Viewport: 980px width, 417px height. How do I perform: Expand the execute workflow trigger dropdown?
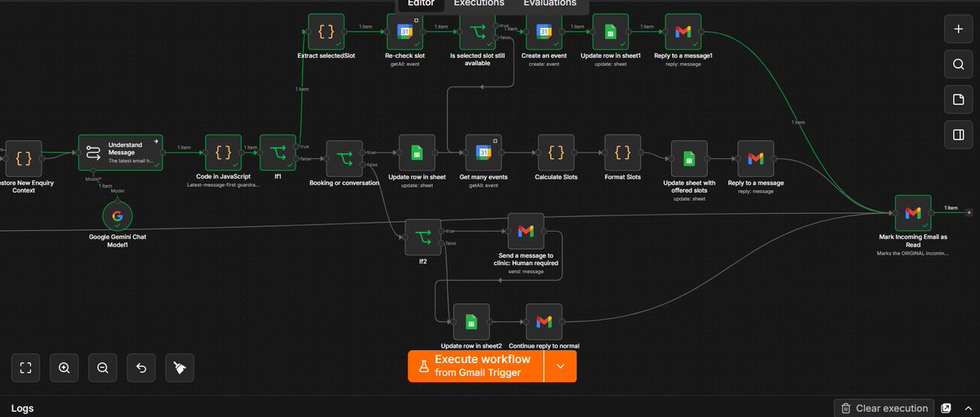pyautogui.click(x=560, y=366)
